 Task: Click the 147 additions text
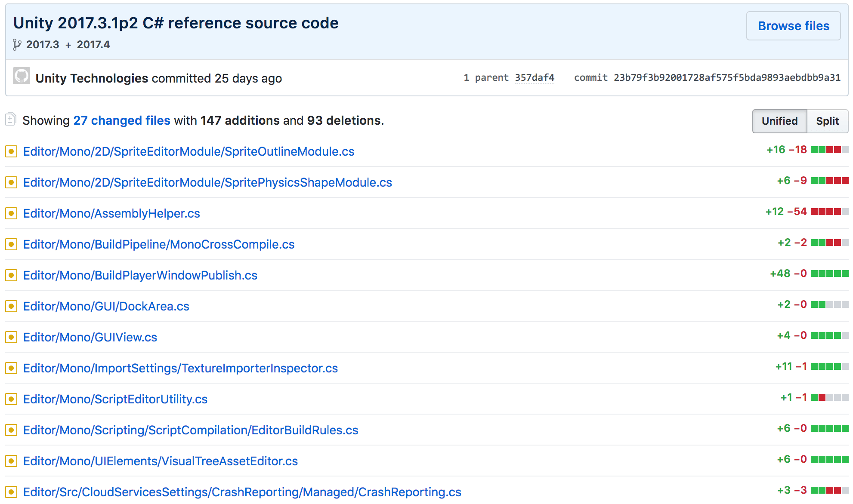click(240, 120)
